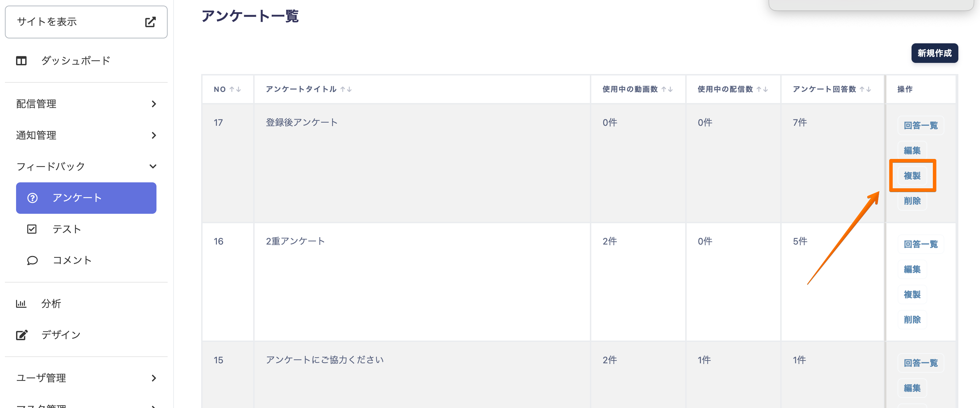Click the question mark icon for アンケート

tap(32, 198)
